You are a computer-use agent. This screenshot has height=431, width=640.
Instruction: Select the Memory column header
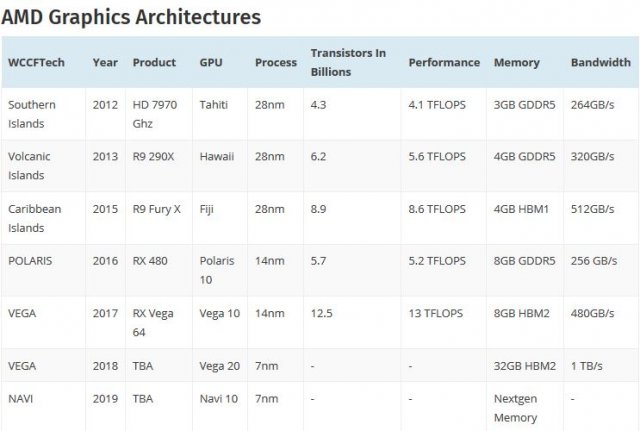pyautogui.click(x=516, y=62)
